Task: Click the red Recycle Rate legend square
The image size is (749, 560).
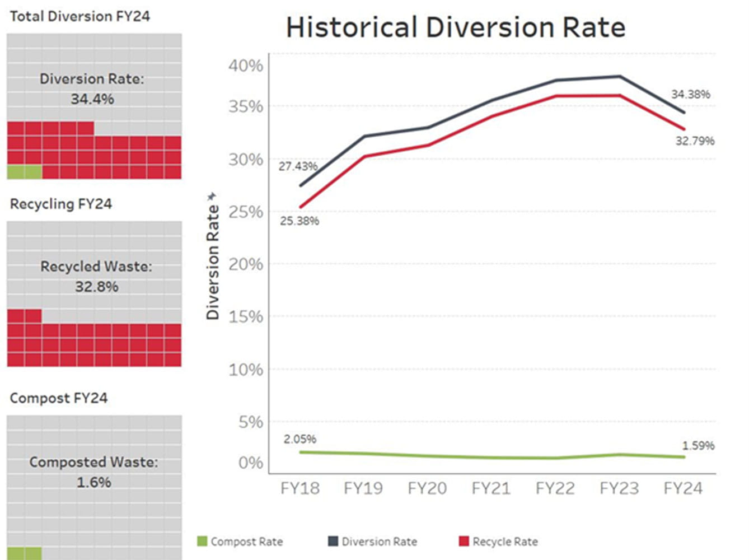Action: pyautogui.click(x=463, y=541)
